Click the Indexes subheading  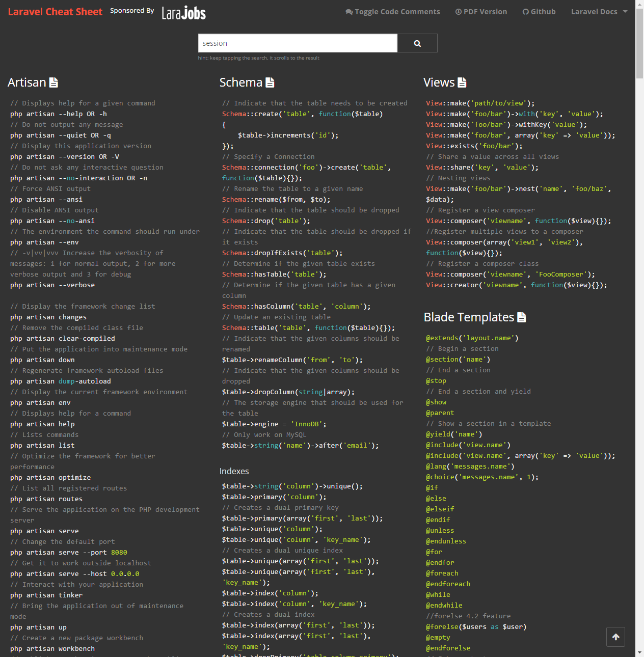[x=234, y=472]
